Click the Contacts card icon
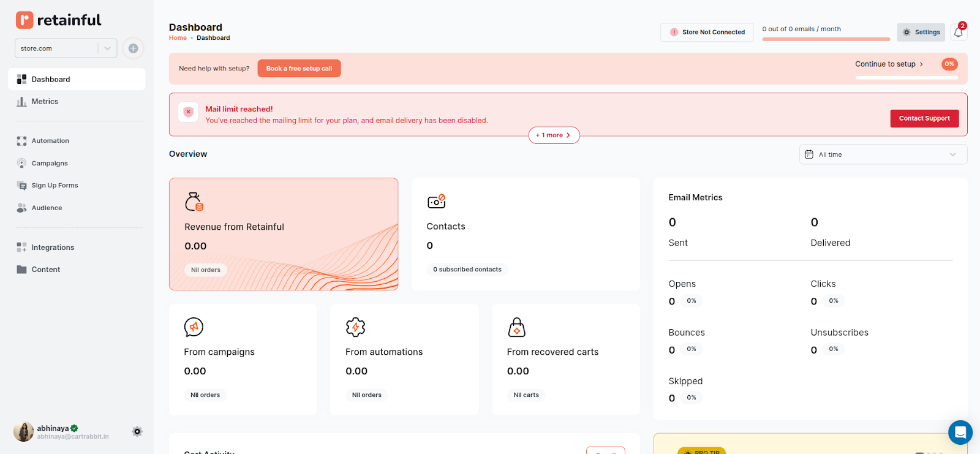The height and width of the screenshot is (454, 980). click(436, 202)
